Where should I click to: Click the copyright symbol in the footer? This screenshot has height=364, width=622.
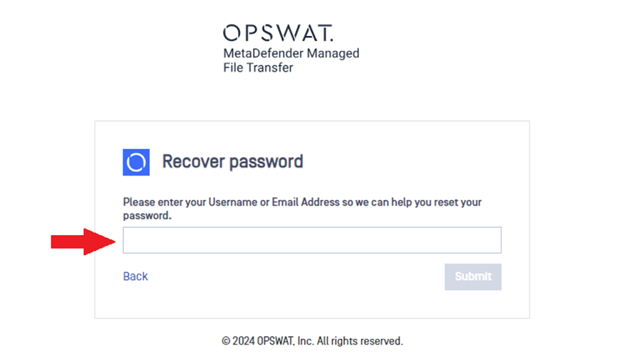[226, 341]
